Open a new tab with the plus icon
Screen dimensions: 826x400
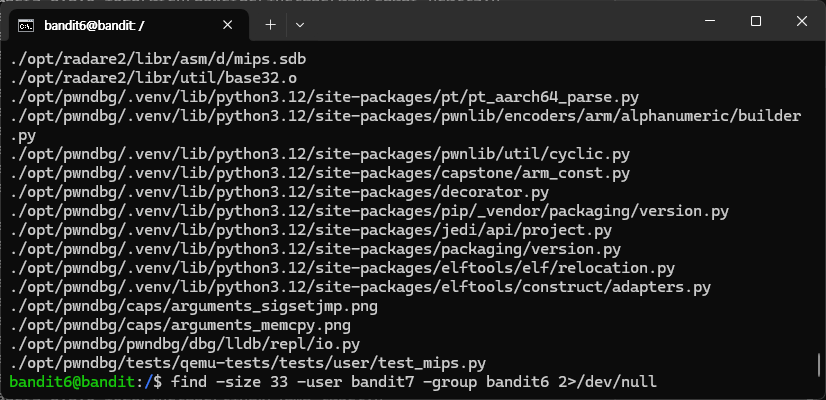tap(270, 25)
